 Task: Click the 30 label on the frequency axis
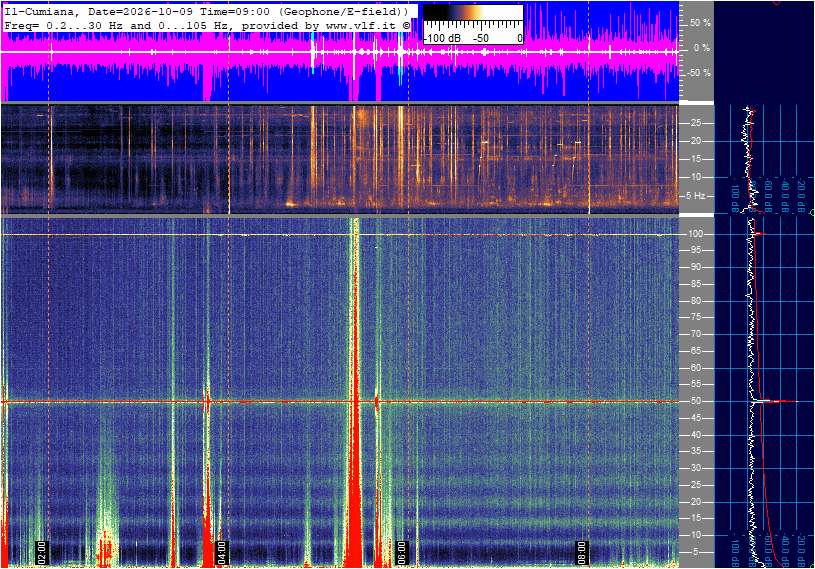click(x=695, y=468)
